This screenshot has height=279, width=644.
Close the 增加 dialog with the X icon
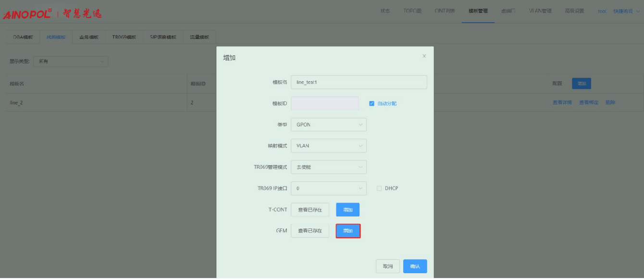coord(424,56)
